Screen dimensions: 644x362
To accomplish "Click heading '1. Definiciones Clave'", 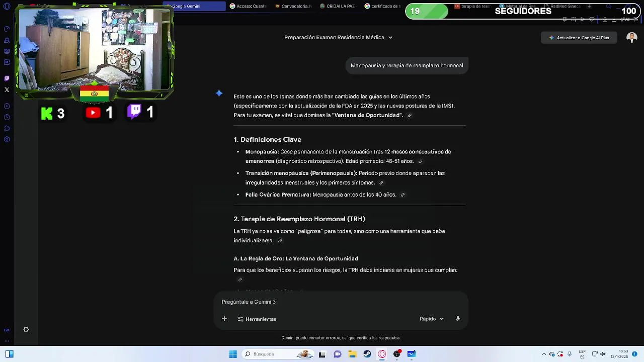I will (x=267, y=139).
